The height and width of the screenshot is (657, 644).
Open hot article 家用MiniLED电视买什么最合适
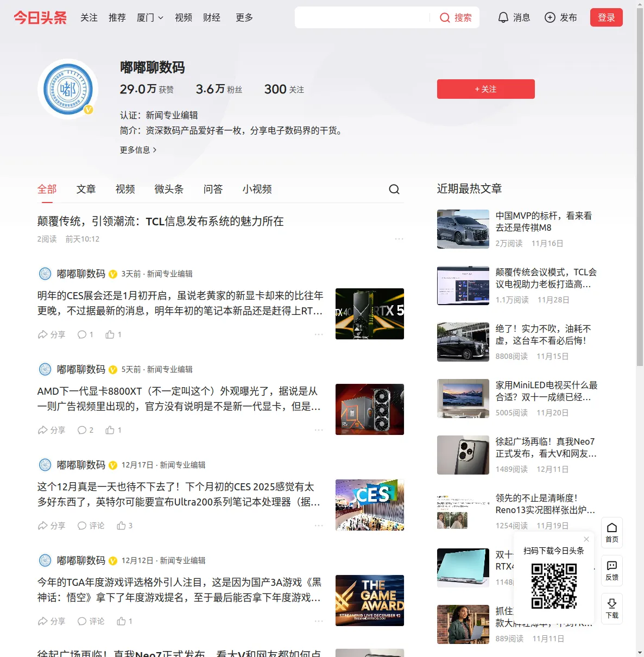point(546,391)
